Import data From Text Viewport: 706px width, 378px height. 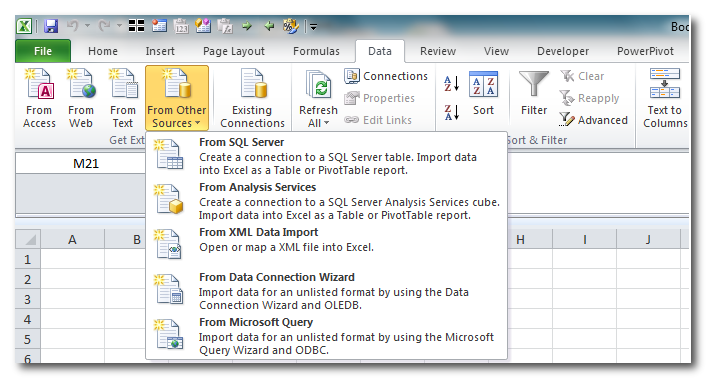click(123, 98)
